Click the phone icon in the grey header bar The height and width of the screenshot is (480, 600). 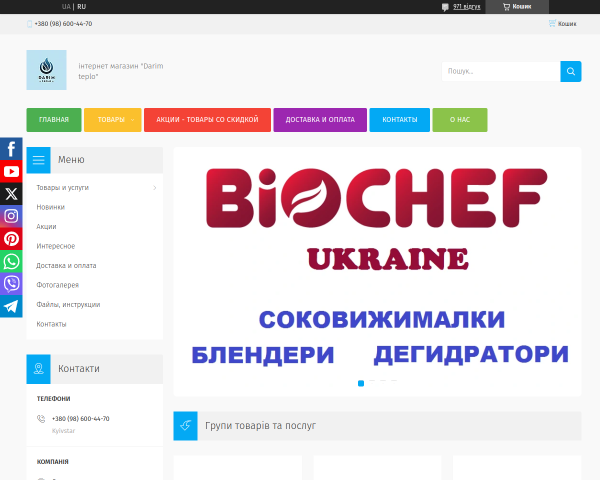pyautogui.click(x=29, y=24)
